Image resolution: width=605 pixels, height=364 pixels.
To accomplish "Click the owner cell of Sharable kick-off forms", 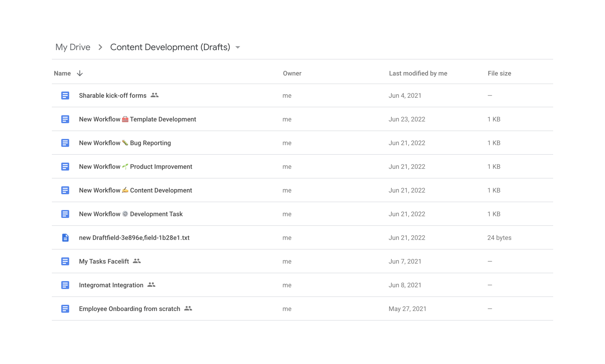I will [287, 96].
